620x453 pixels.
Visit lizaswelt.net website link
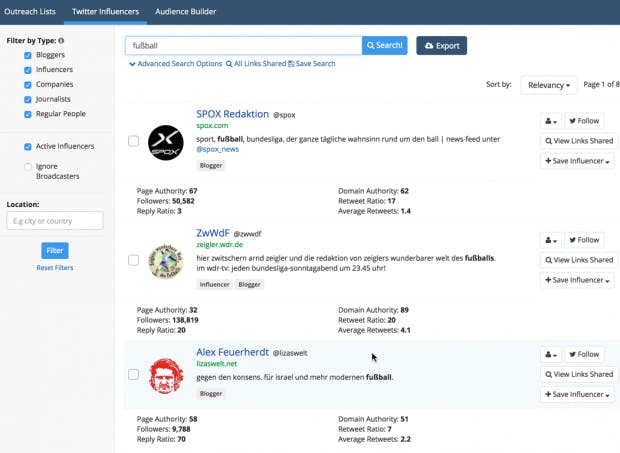(x=217, y=364)
